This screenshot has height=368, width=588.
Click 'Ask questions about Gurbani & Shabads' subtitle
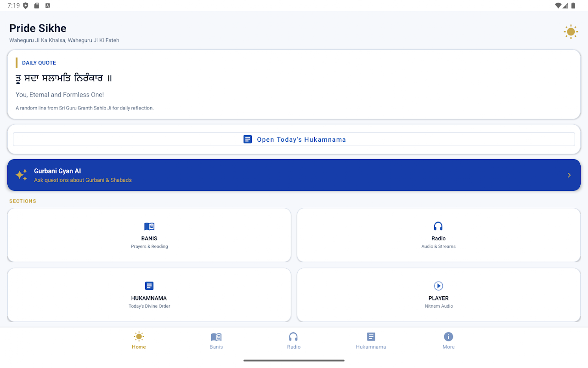[83, 180]
